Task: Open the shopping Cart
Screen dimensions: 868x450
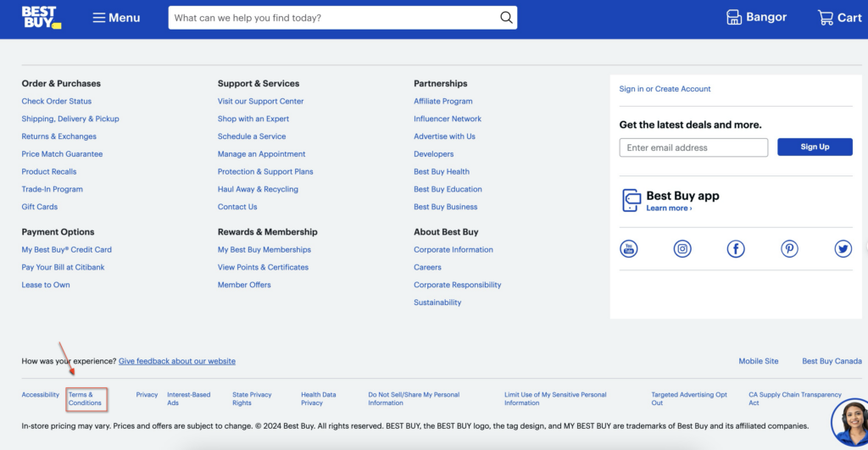Action: (839, 18)
